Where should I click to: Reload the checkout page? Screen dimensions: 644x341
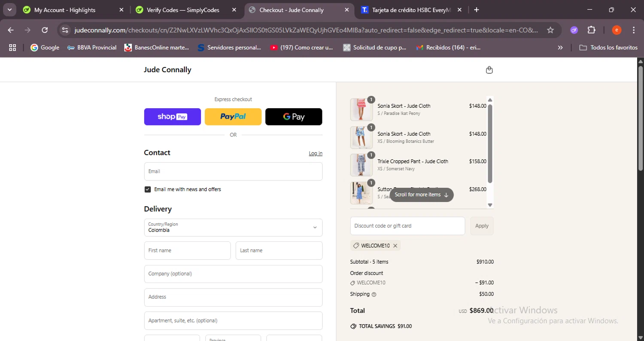pos(45,30)
